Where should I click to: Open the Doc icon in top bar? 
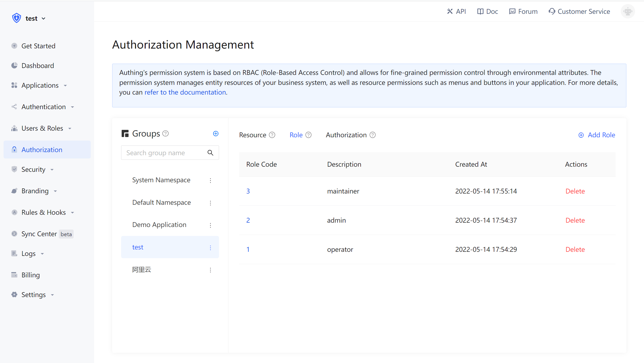(487, 11)
